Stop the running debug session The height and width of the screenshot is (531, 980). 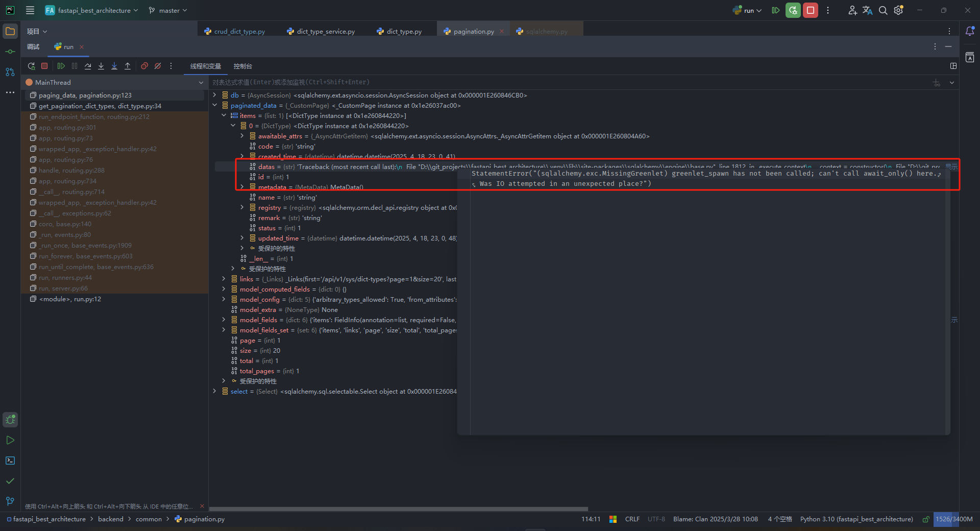coord(44,66)
